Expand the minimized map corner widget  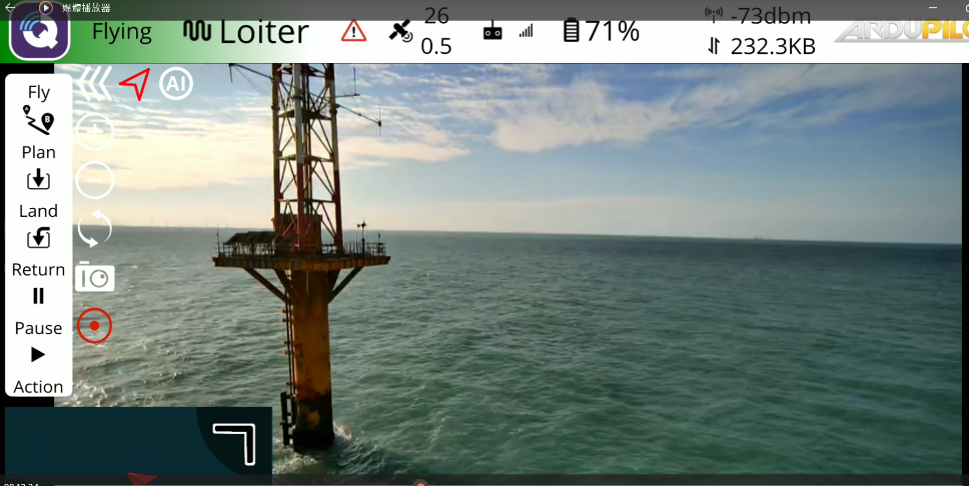235,441
